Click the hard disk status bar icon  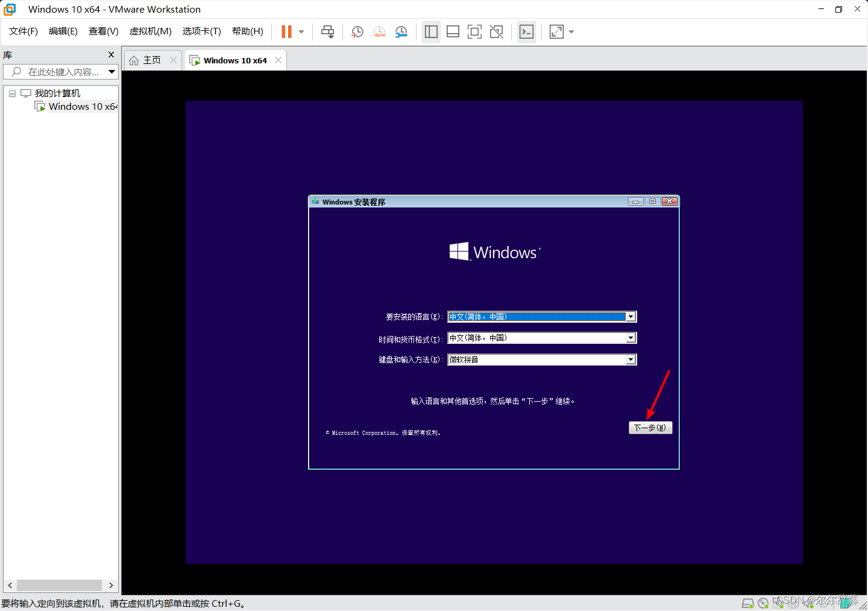[748, 603]
